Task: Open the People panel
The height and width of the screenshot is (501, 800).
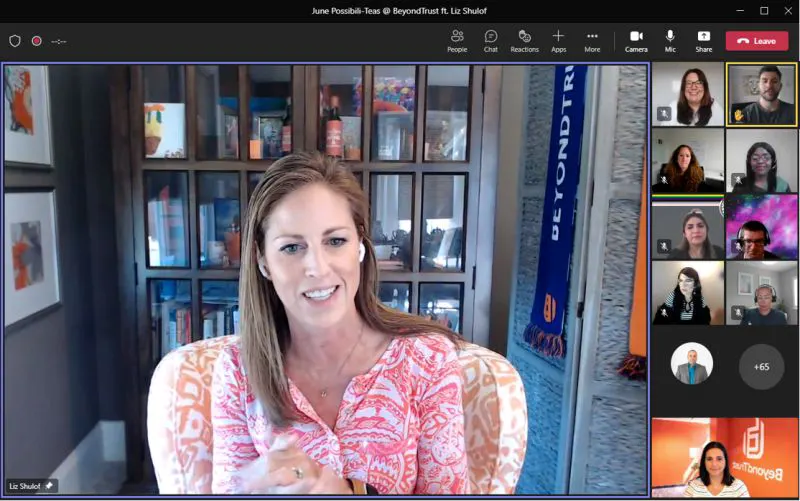Action: coord(457,41)
